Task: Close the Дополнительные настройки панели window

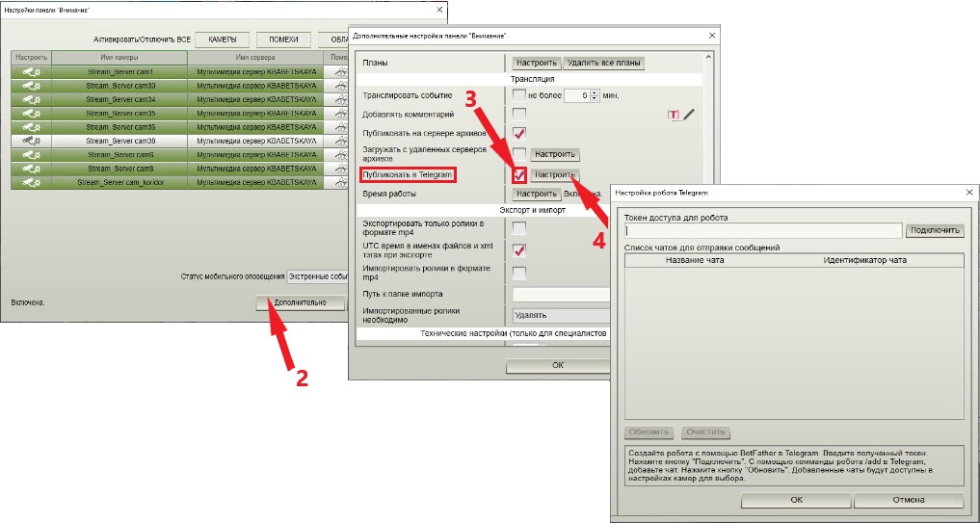Action: pos(711,36)
